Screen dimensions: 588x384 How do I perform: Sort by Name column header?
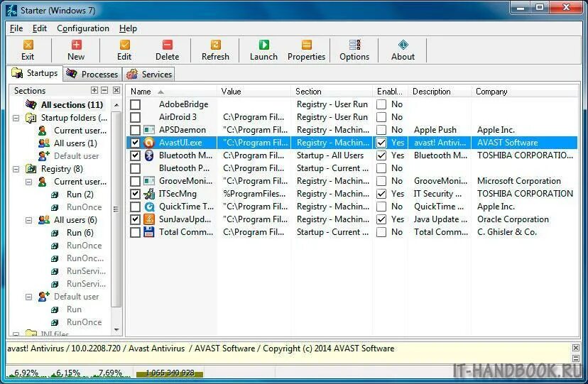(x=171, y=92)
